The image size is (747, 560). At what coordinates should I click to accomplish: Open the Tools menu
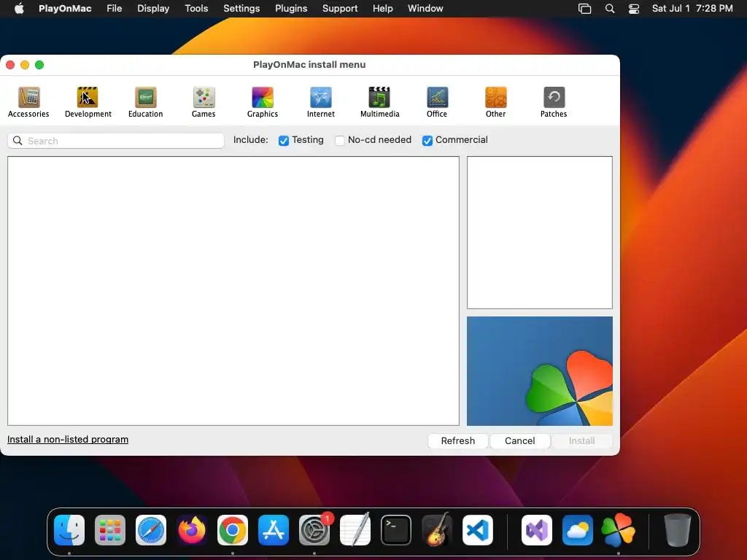pyautogui.click(x=196, y=9)
